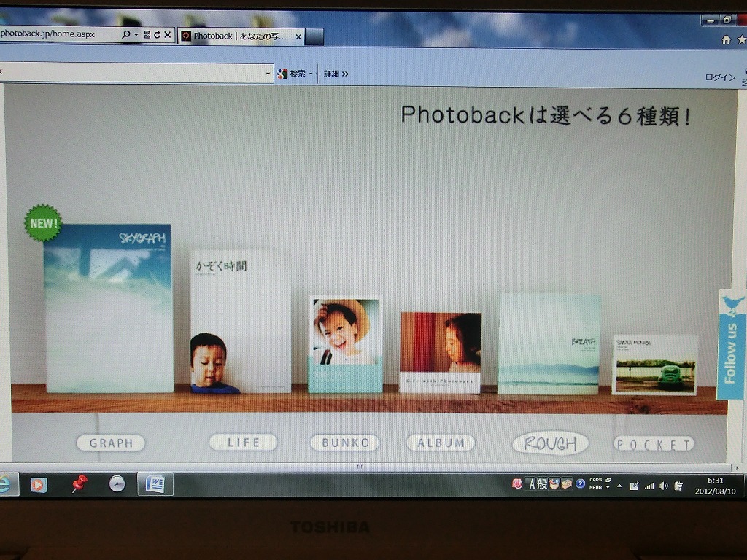This screenshot has height=560, width=747.
Task: Click the ログイン link on the toolbar
Action: coord(720,77)
